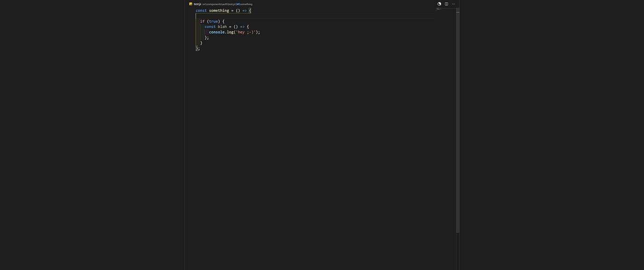This screenshot has width=644, height=270.
Task: Click the true keyword inside the if condition
Action: point(213,21)
